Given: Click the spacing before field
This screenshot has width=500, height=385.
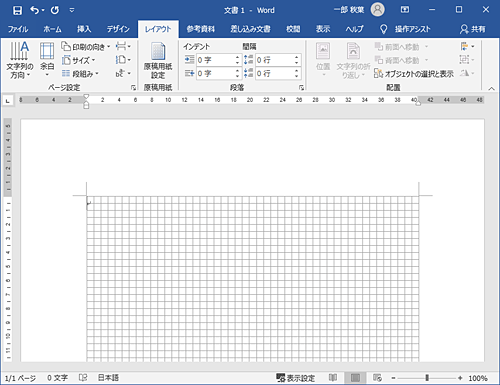Looking at the screenshot, I should pyautogui.click(x=275, y=60).
